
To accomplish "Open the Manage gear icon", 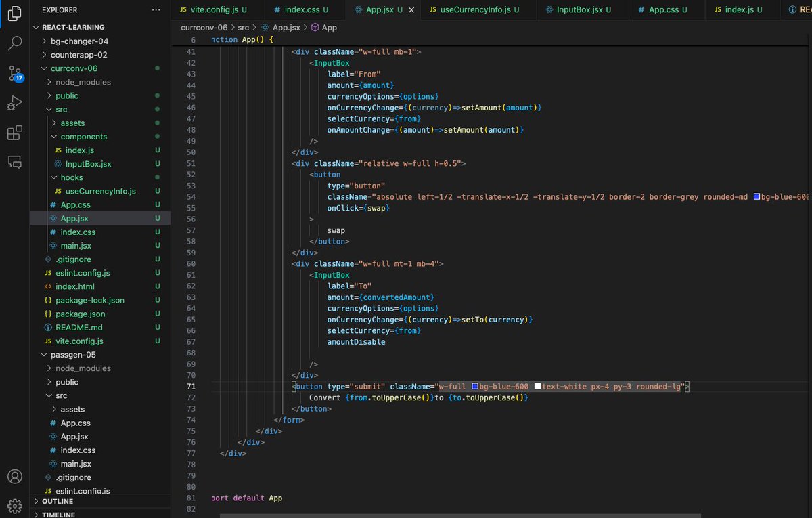I will tap(14, 505).
